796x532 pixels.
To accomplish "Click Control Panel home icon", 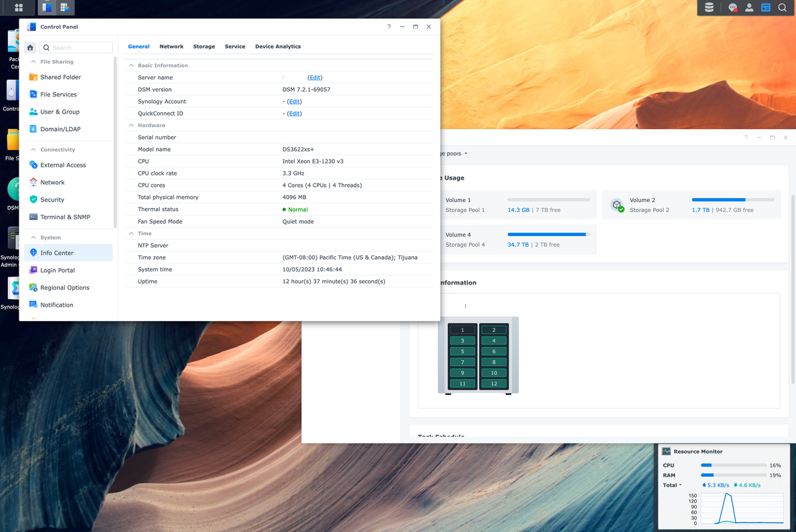I will [30, 48].
